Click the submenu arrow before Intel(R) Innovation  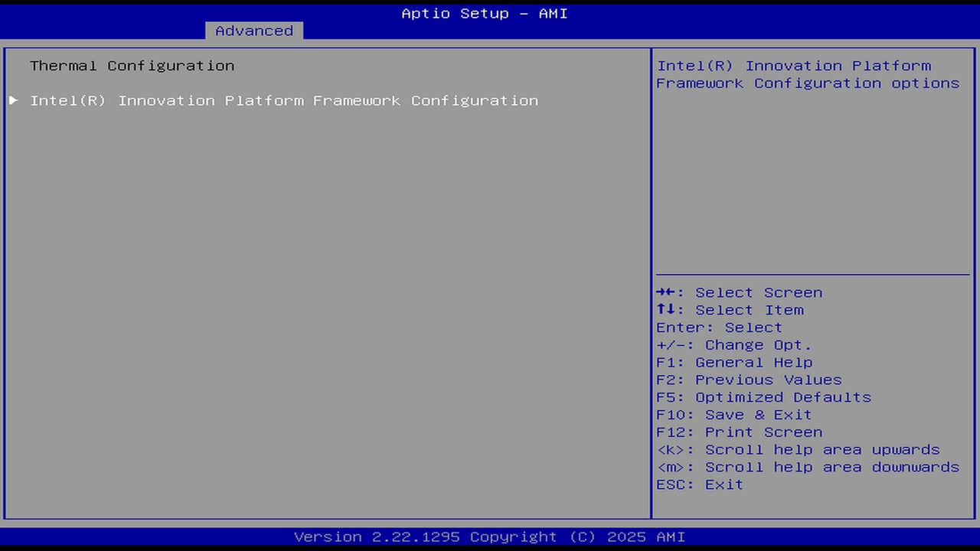point(14,100)
